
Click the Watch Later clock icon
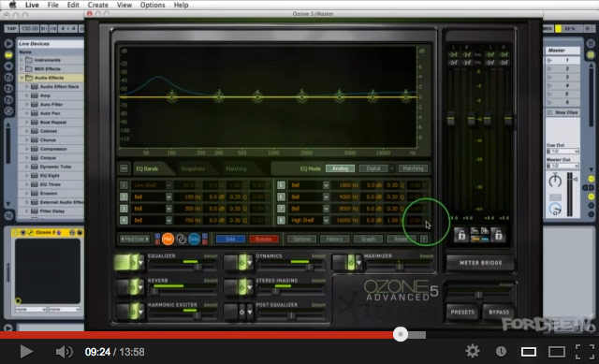point(501,352)
